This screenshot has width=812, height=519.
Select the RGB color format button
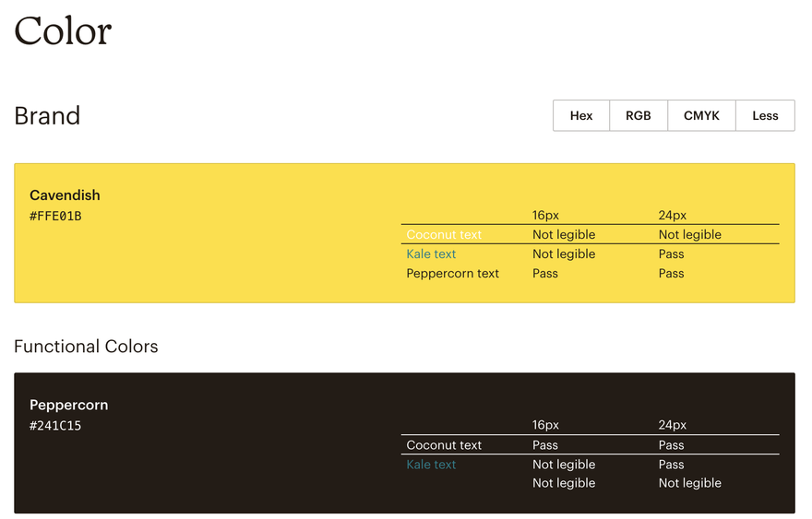tap(639, 116)
